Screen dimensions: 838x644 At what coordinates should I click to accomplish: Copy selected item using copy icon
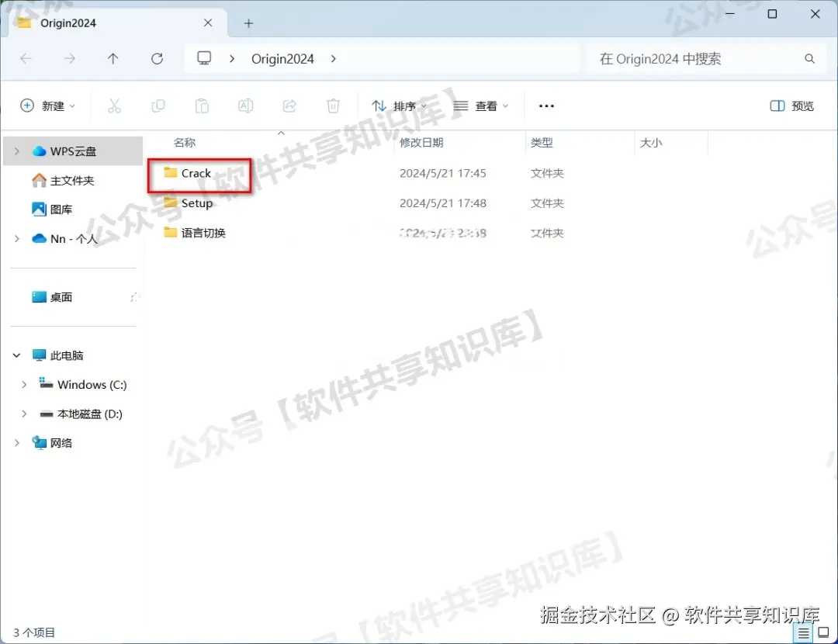[158, 106]
